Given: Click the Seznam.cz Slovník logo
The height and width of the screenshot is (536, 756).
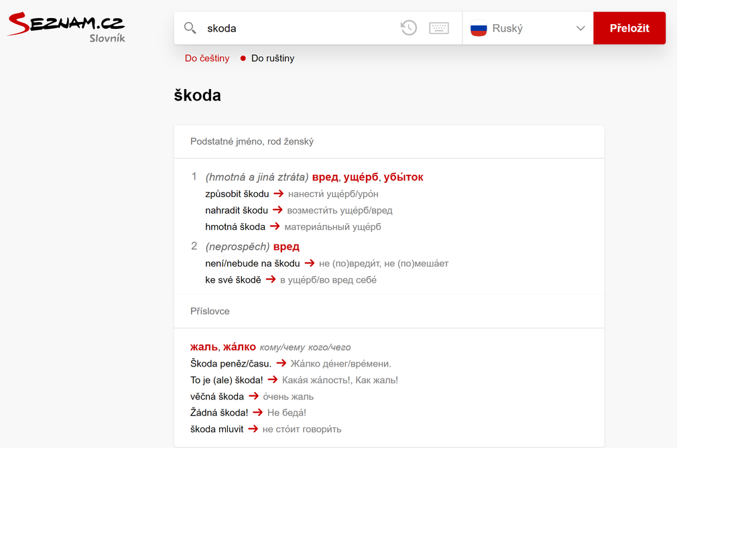Looking at the screenshot, I should point(66,27).
